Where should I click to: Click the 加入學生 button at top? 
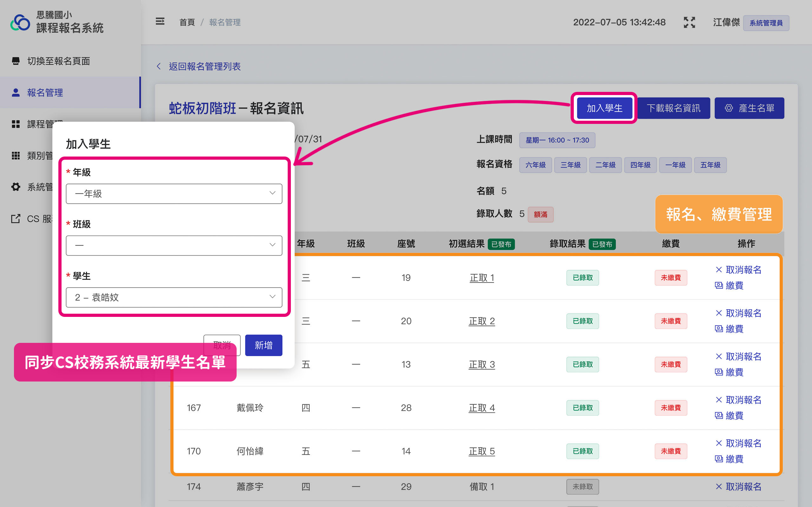(604, 108)
